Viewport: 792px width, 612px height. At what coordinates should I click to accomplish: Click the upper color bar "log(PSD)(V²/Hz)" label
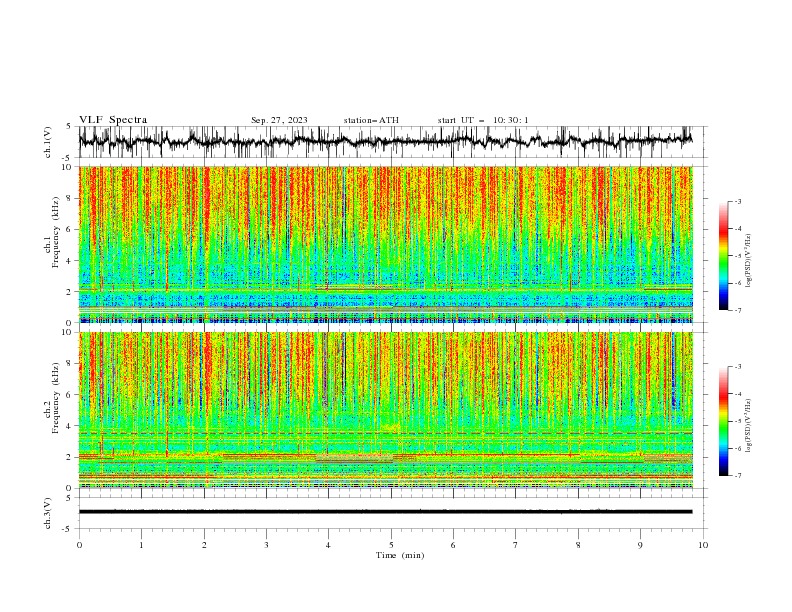coord(748,261)
